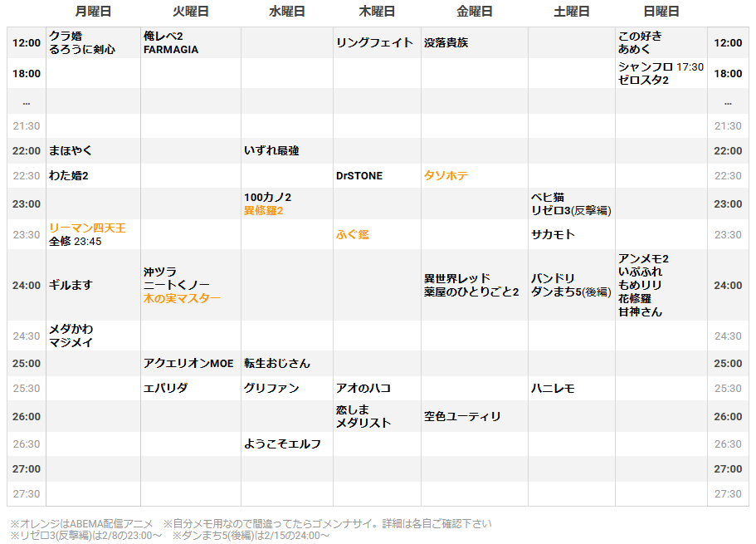Click the この好き entry
This screenshot has height=544, width=756.
(x=641, y=37)
